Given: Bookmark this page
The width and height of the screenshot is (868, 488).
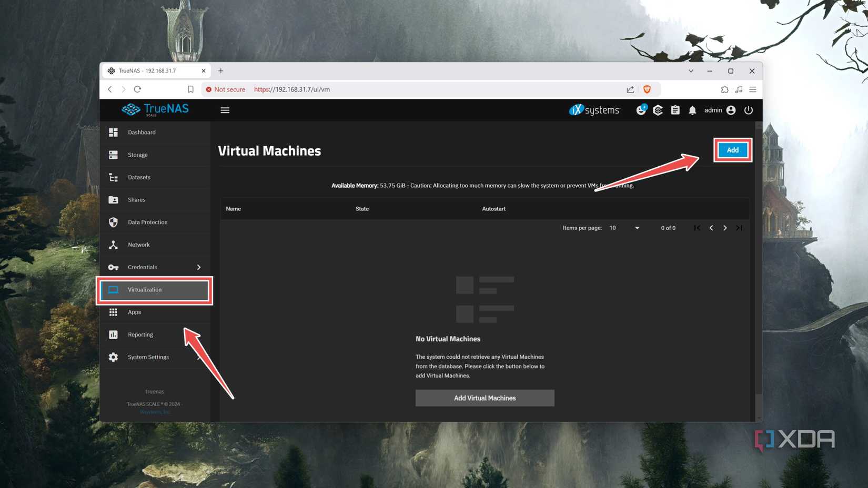Looking at the screenshot, I should tap(190, 89).
